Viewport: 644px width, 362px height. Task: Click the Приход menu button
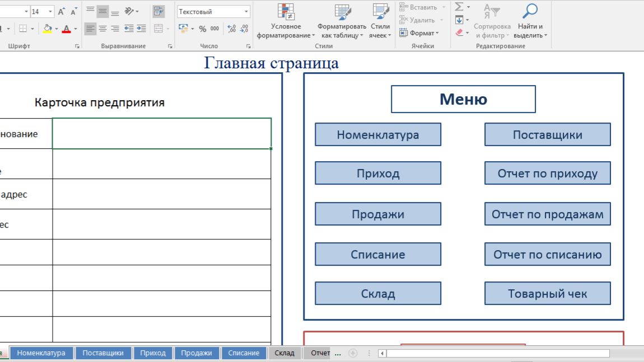click(x=378, y=173)
